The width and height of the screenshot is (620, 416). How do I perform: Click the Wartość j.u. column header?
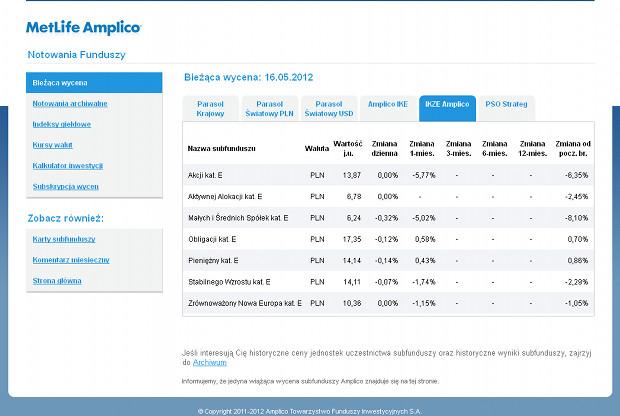pyautogui.click(x=348, y=149)
